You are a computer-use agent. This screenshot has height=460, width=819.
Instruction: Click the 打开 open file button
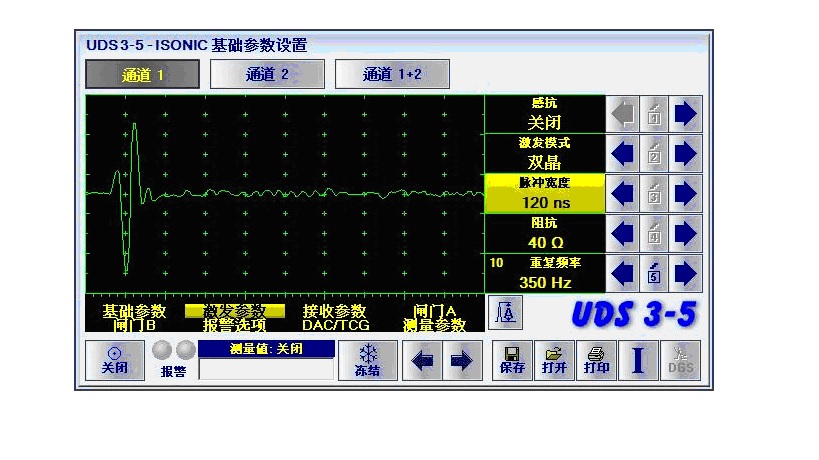point(554,360)
